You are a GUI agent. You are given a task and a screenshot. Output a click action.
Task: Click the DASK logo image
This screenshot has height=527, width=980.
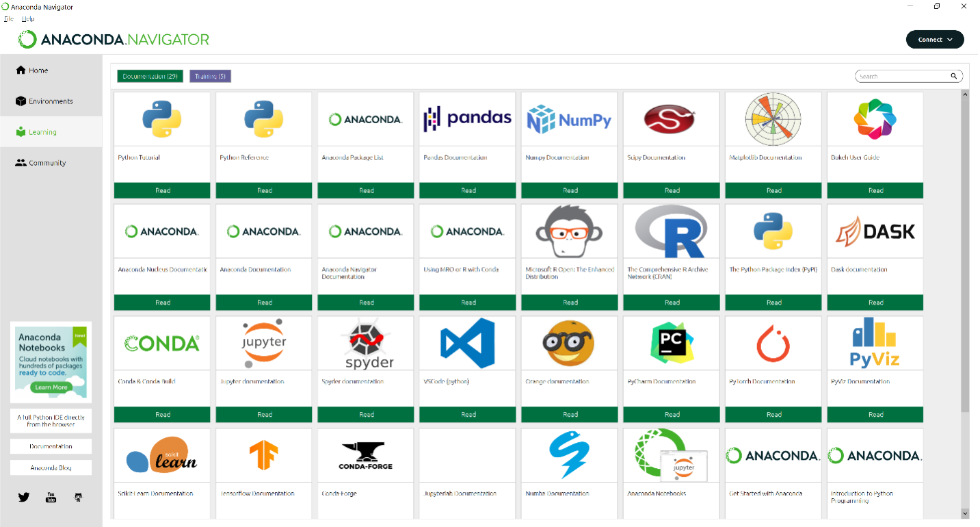[x=875, y=231]
